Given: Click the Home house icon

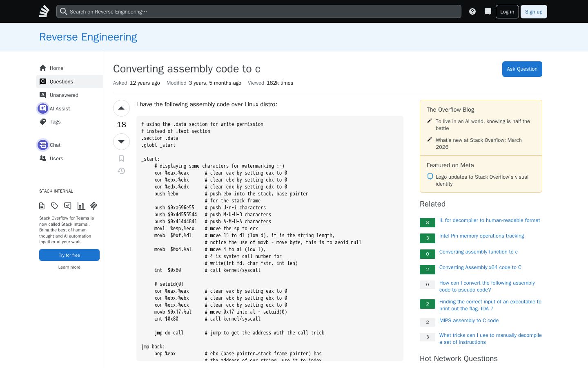Looking at the screenshot, I should 43,68.
